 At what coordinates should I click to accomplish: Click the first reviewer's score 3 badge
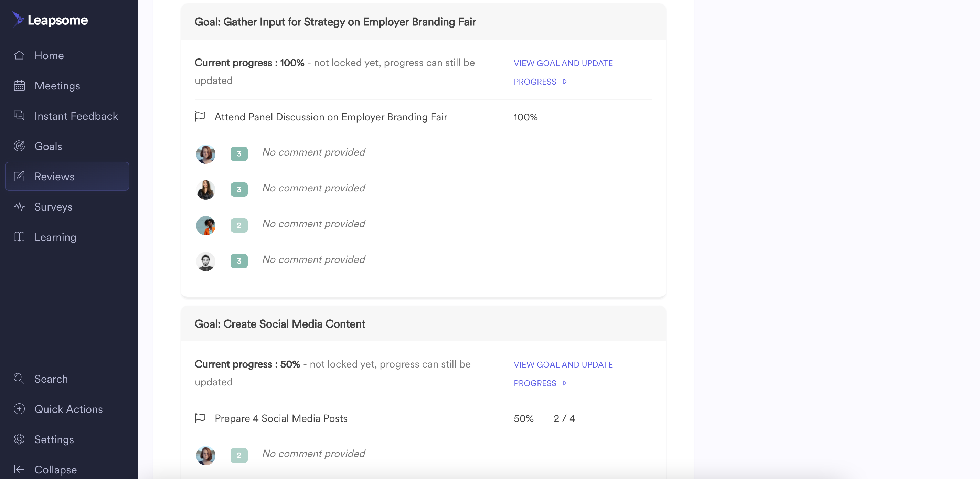pos(239,154)
